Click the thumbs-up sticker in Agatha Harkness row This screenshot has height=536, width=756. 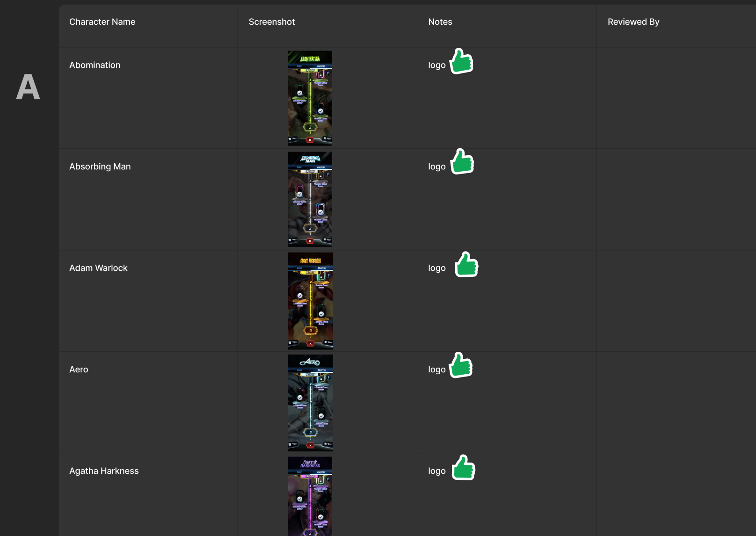(x=464, y=467)
